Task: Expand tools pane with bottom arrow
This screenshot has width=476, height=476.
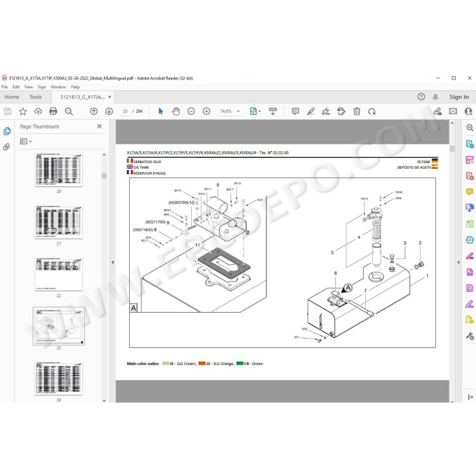Action: (471, 397)
